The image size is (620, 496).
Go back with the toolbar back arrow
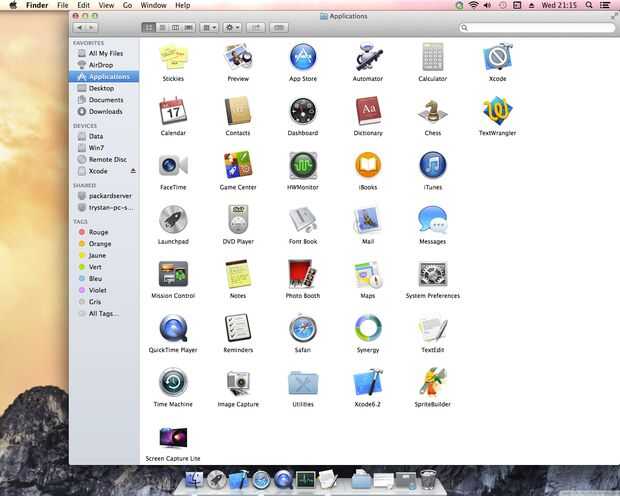tap(79, 27)
